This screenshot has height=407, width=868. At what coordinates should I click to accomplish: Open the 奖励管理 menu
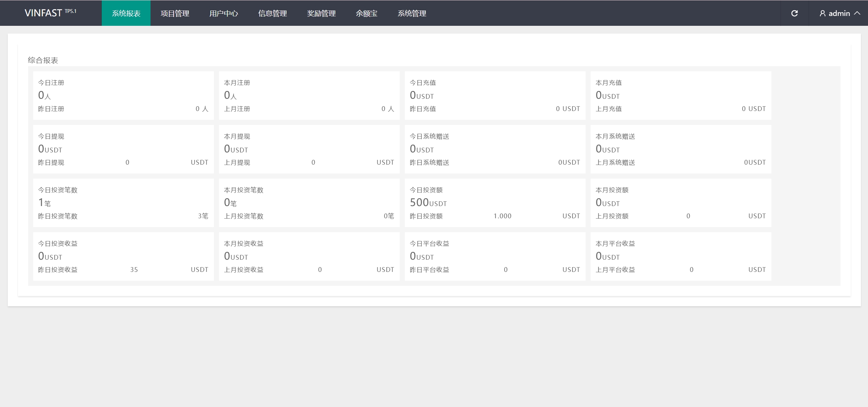[321, 13]
